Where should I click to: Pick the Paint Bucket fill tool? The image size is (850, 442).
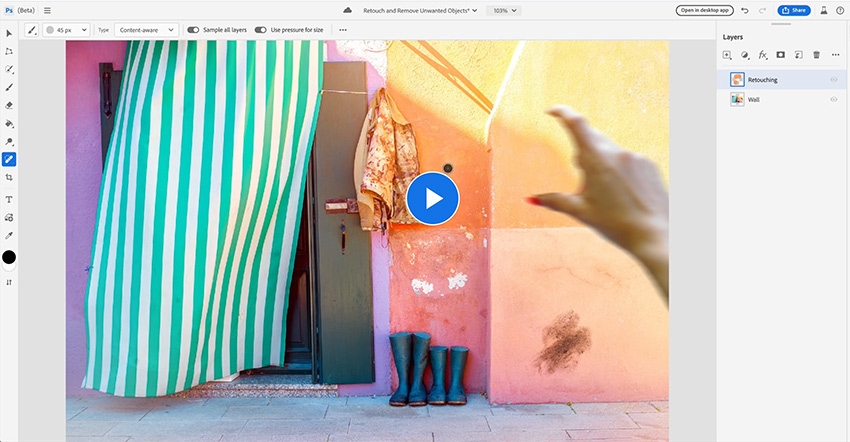pyautogui.click(x=9, y=124)
